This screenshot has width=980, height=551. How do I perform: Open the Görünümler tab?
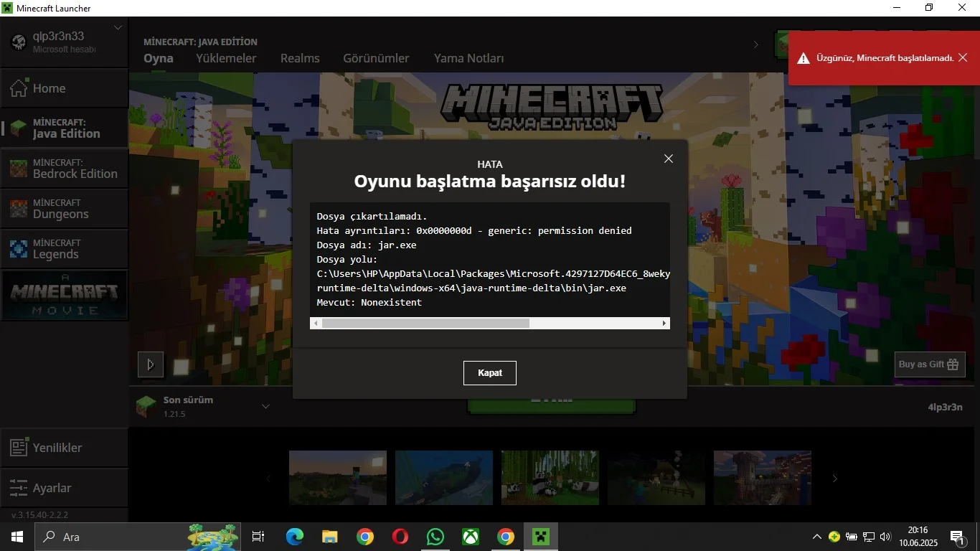click(x=376, y=58)
